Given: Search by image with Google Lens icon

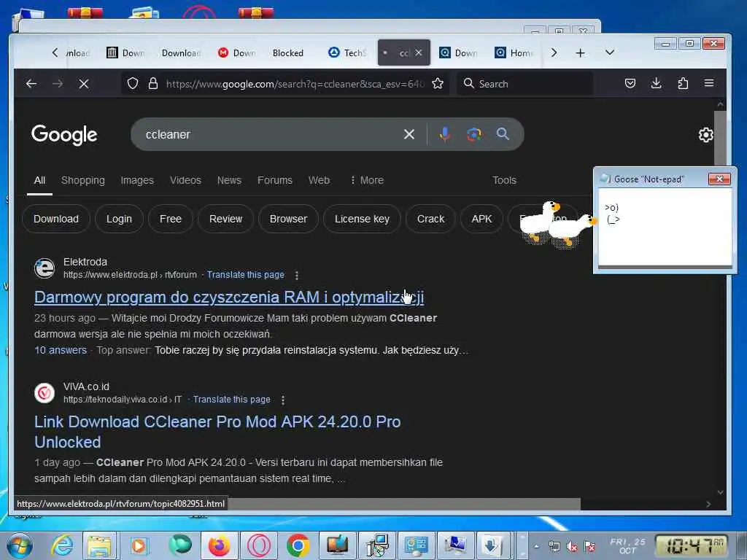Looking at the screenshot, I should coord(473,134).
